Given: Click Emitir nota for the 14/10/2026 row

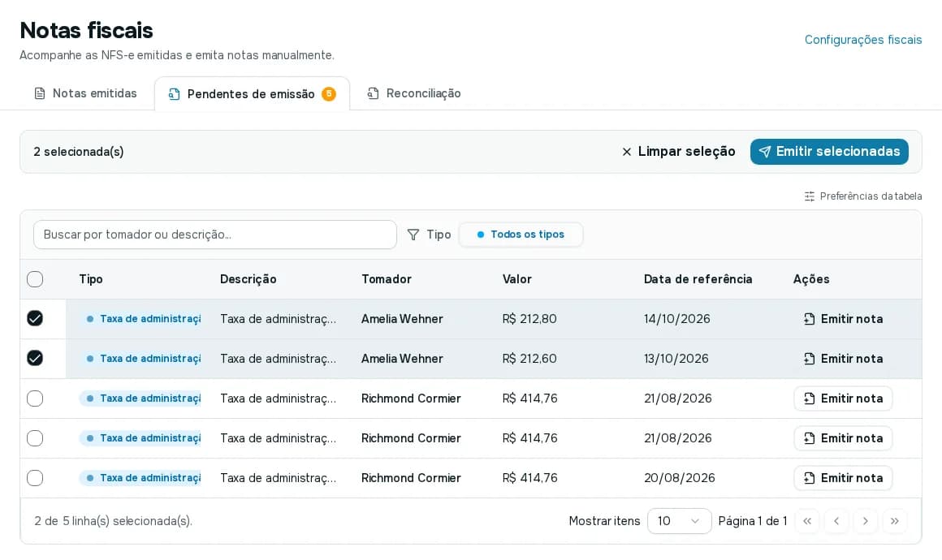Looking at the screenshot, I should pyautogui.click(x=843, y=319).
